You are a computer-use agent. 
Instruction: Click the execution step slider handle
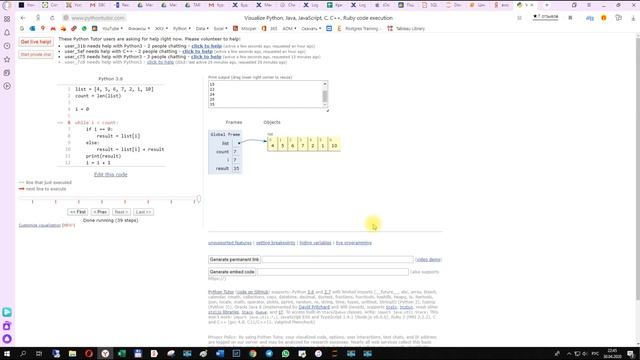[198, 199]
